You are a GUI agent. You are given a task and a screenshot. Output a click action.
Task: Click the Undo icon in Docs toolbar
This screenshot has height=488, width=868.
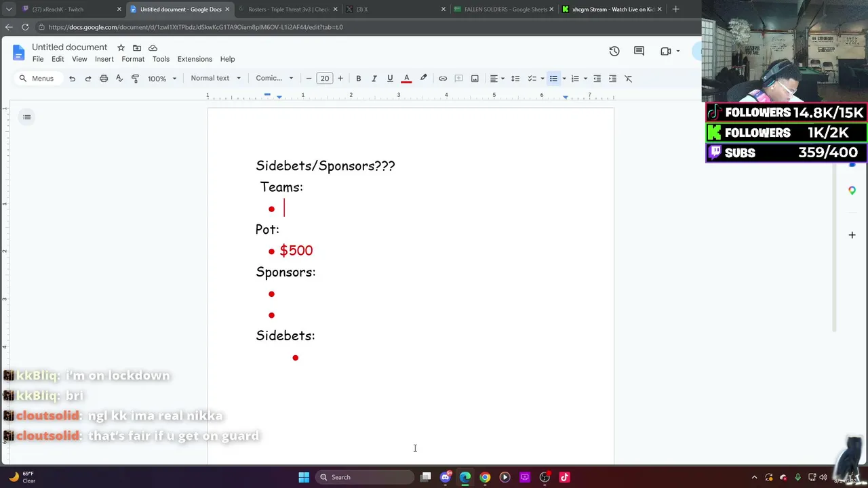click(72, 79)
